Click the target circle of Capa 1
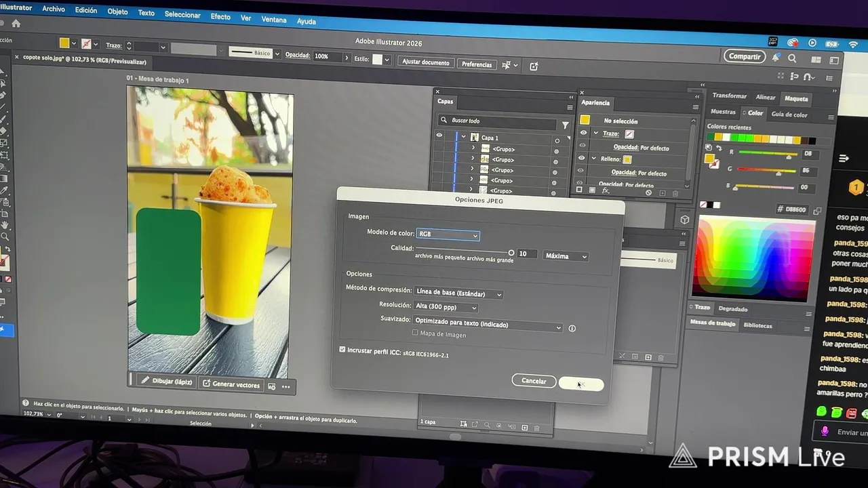 tap(557, 141)
